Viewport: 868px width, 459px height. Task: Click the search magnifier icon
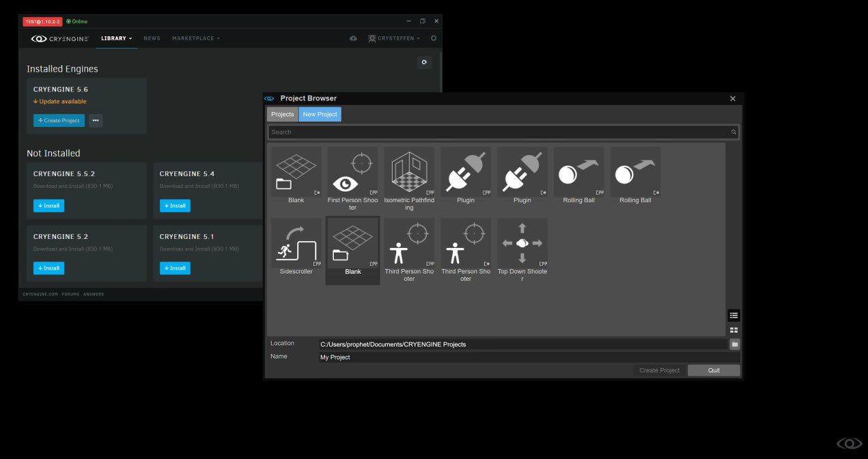(x=734, y=133)
